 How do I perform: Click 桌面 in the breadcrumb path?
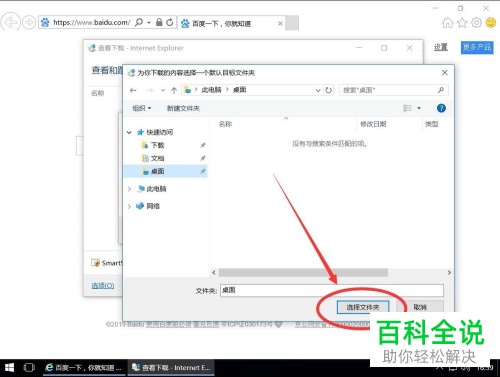[x=240, y=90]
